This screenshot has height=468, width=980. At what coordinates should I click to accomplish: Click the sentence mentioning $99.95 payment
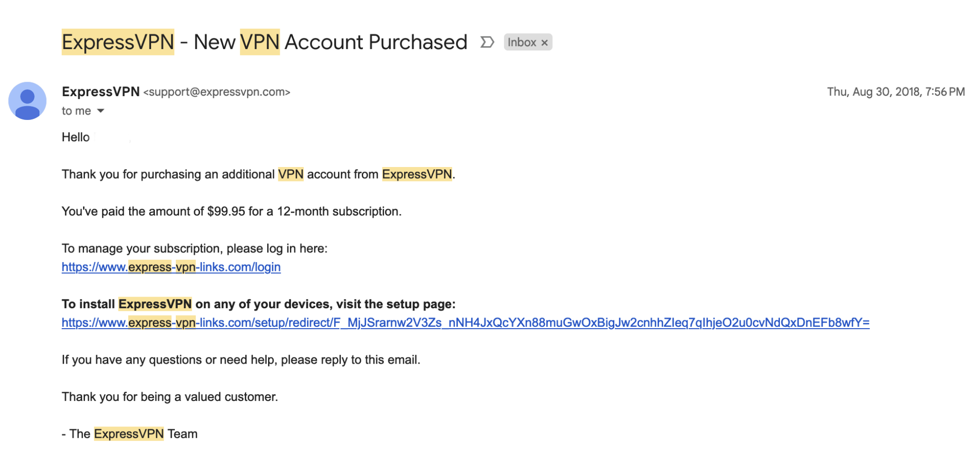point(232,212)
